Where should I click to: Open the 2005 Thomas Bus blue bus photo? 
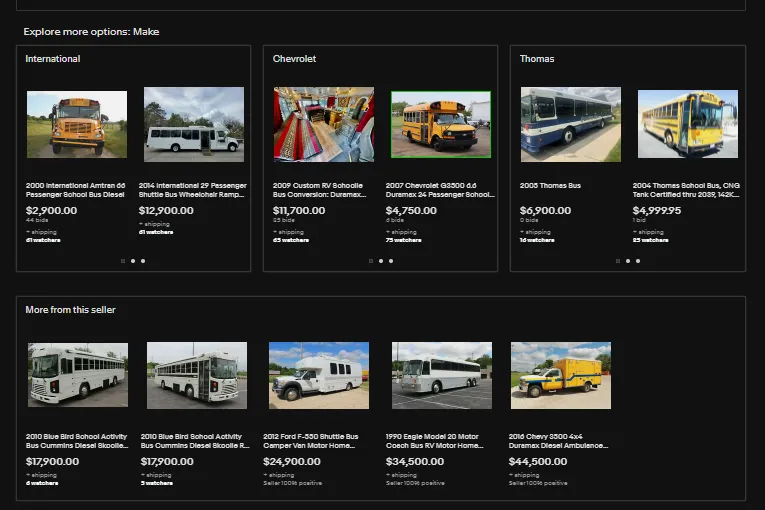click(x=571, y=124)
